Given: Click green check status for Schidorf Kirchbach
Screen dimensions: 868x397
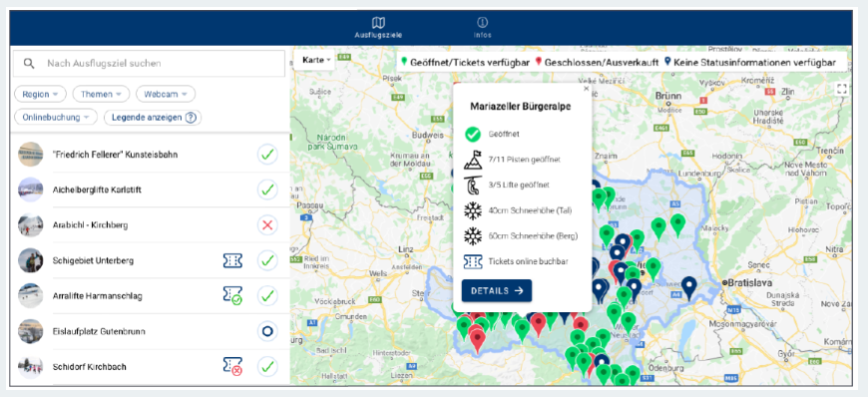Looking at the screenshot, I should pyautogui.click(x=268, y=366).
